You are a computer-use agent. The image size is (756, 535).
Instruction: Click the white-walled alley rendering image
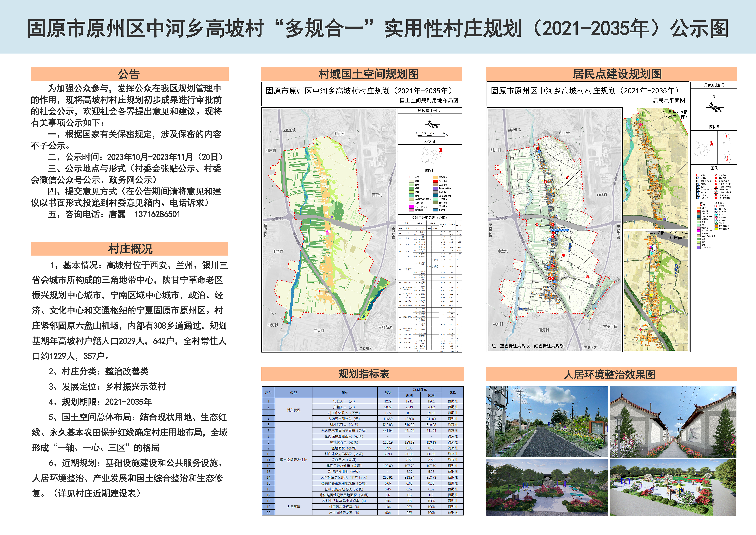[x=673, y=422]
